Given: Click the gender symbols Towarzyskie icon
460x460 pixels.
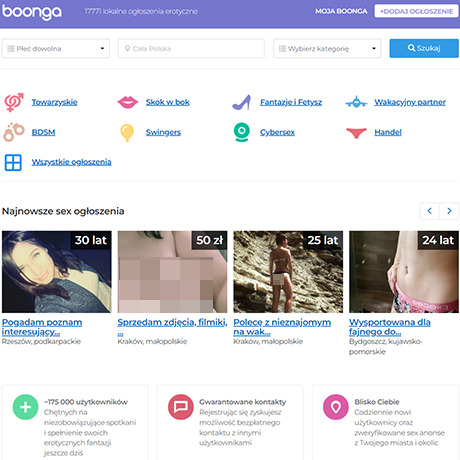Looking at the screenshot, I should pos(14,102).
